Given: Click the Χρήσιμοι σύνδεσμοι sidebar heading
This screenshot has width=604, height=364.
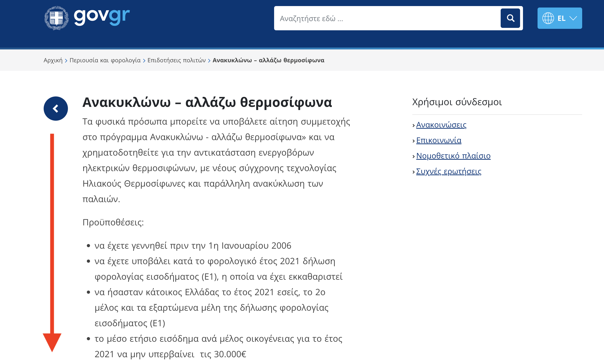Looking at the screenshot, I should (x=457, y=102).
